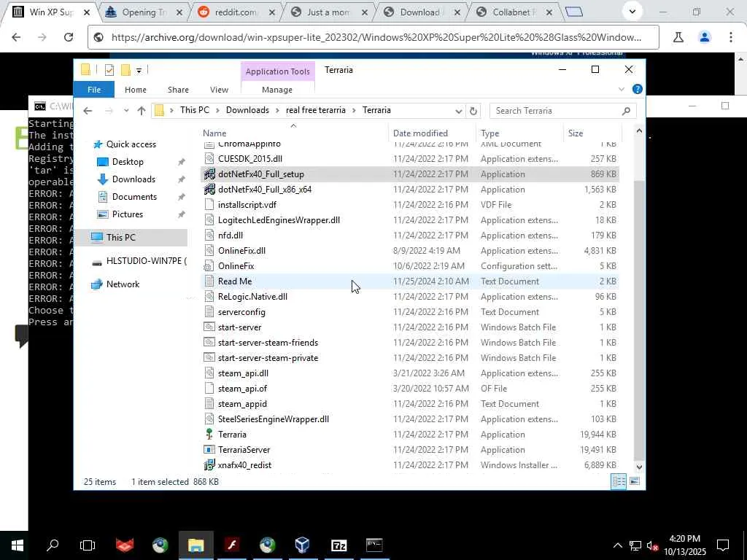Click the Explorer Back arrow
This screenshot has width=747, height=560.
[x=88, y=111]
